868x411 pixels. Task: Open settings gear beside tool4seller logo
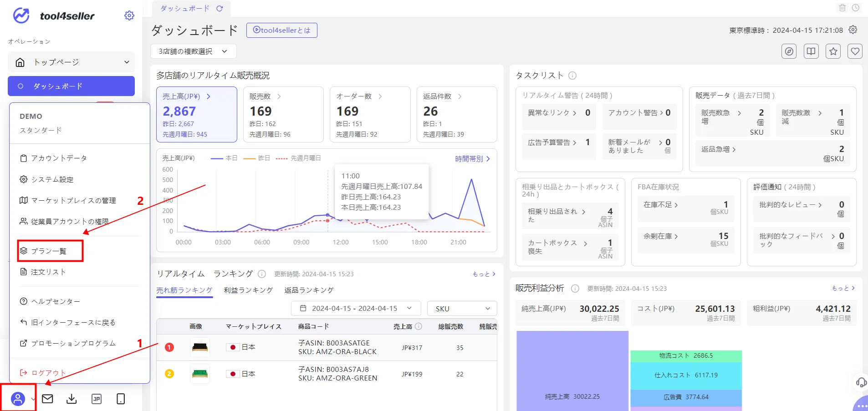[129, 15]
